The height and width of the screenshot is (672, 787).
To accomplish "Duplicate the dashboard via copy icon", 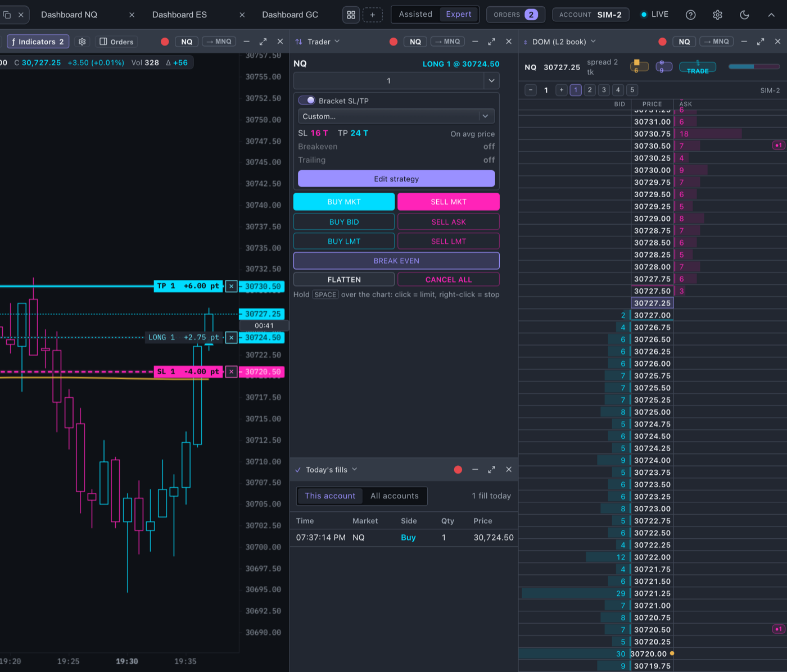I will tap(7, 15).
